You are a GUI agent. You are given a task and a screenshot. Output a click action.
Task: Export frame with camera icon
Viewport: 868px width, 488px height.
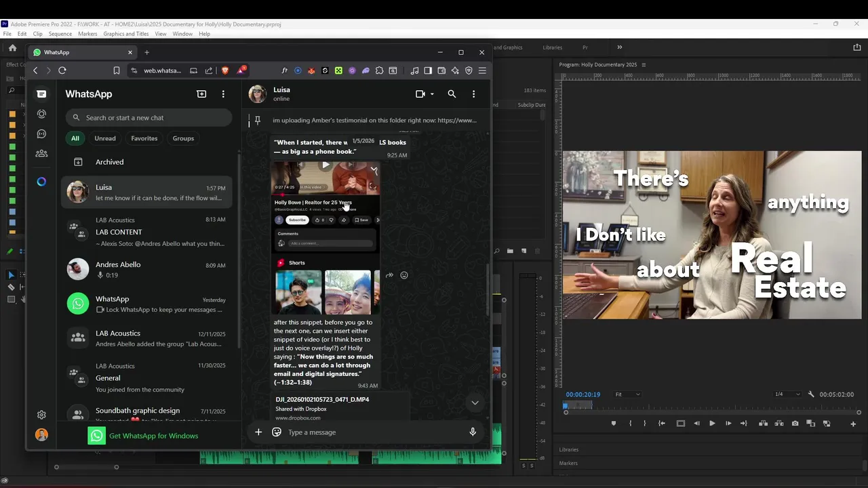[795, 424]
